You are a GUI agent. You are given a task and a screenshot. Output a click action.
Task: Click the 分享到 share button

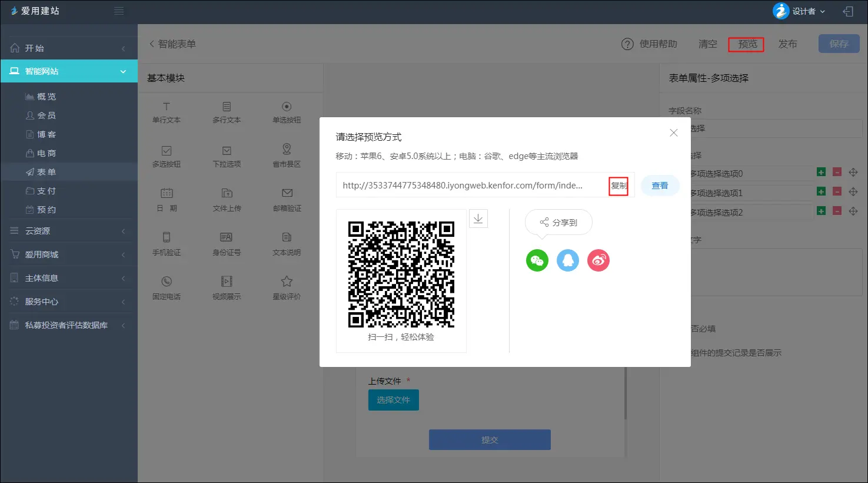click(x=558, y=223)
